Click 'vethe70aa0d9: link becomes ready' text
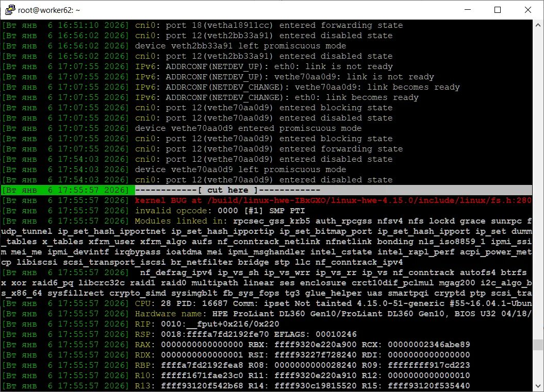The height and width of the screenshot is (392, 544). 377,87
